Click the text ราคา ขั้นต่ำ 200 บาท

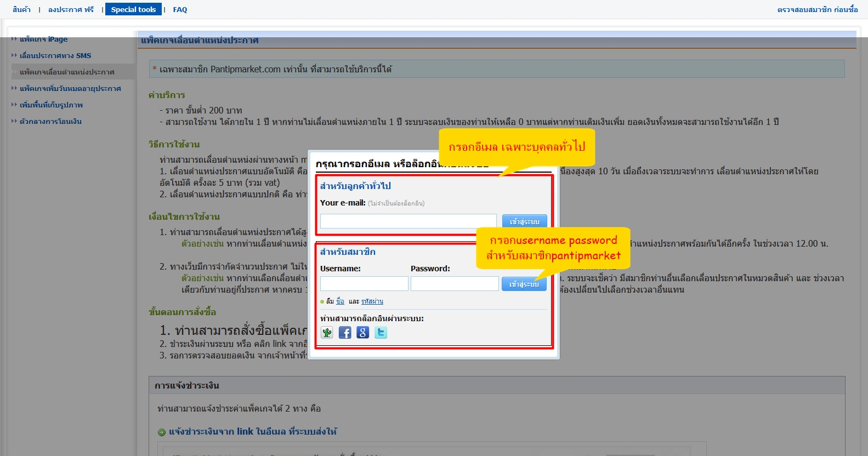point(203,110)
